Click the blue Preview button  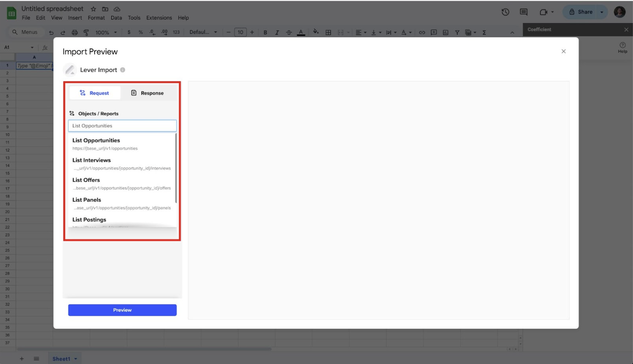point(122,310)
